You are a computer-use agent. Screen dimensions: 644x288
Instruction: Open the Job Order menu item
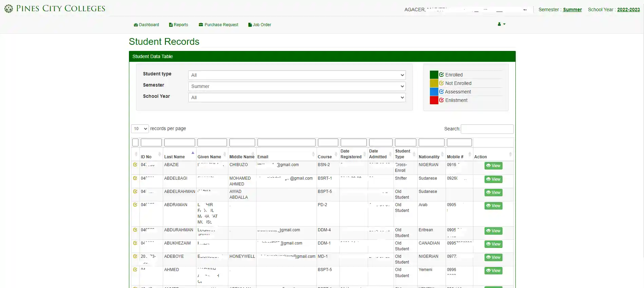[x=260, y=25]
